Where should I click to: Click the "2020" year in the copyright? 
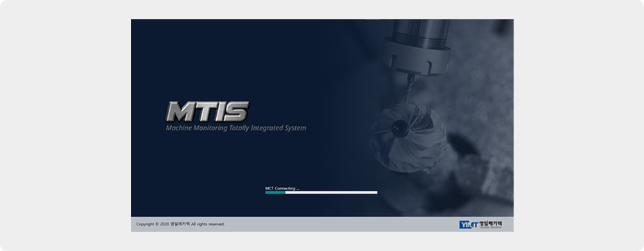click(x=165, y=224)
